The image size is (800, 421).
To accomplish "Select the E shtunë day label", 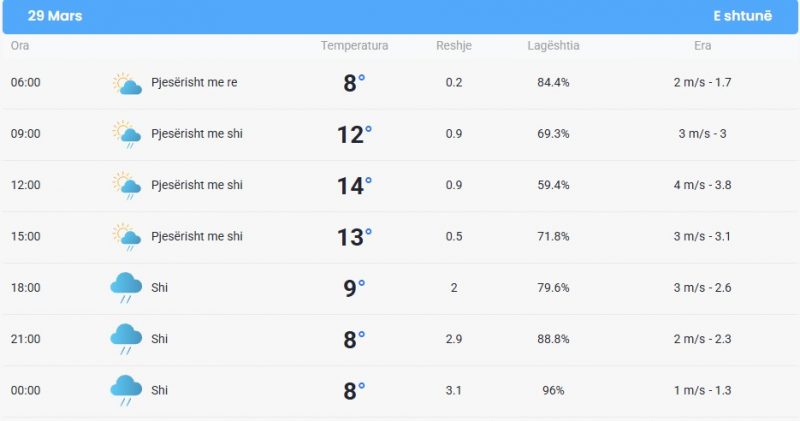I will click(x=742, y=16).
